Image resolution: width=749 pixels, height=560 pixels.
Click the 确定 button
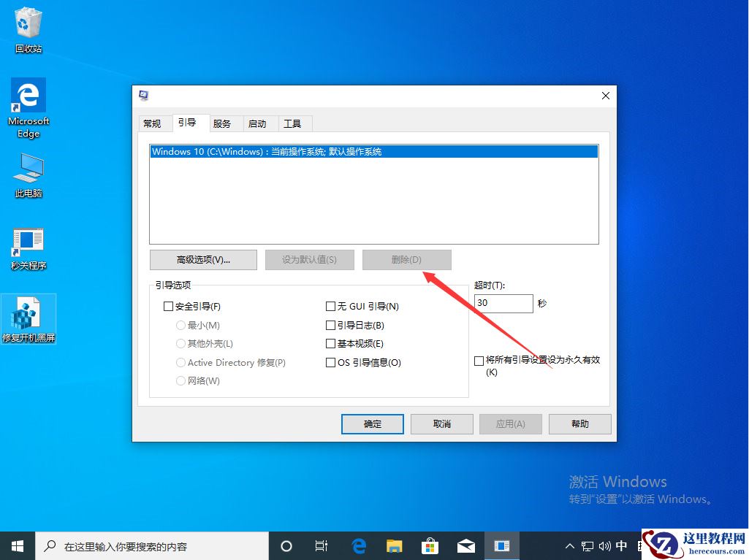pos(372,423)
